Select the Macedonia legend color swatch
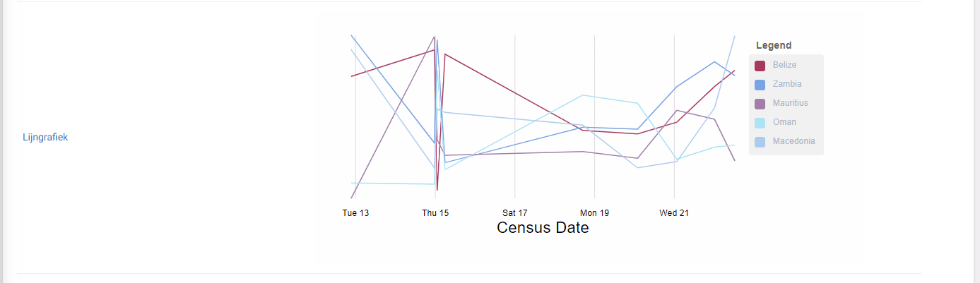Viewport: 980px width, 283px height. (760, 142)
